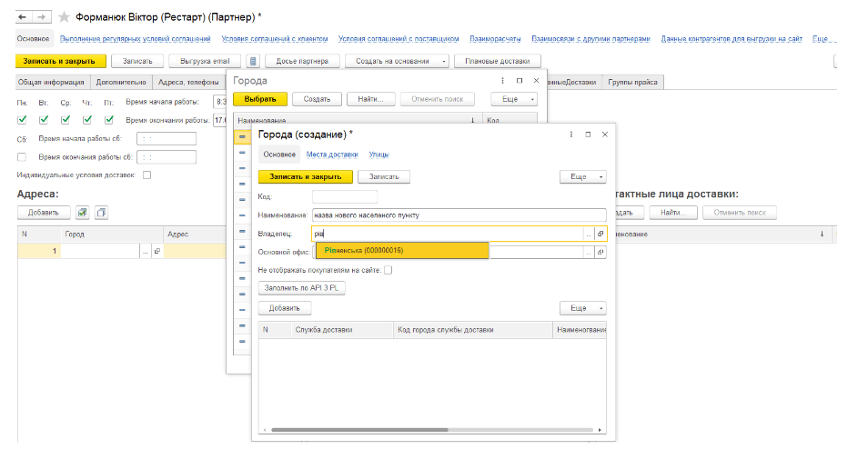Click into the Наименование text field
Image resolution: width=868 pixels, height=449 pixels.
[x=458, y=215]
